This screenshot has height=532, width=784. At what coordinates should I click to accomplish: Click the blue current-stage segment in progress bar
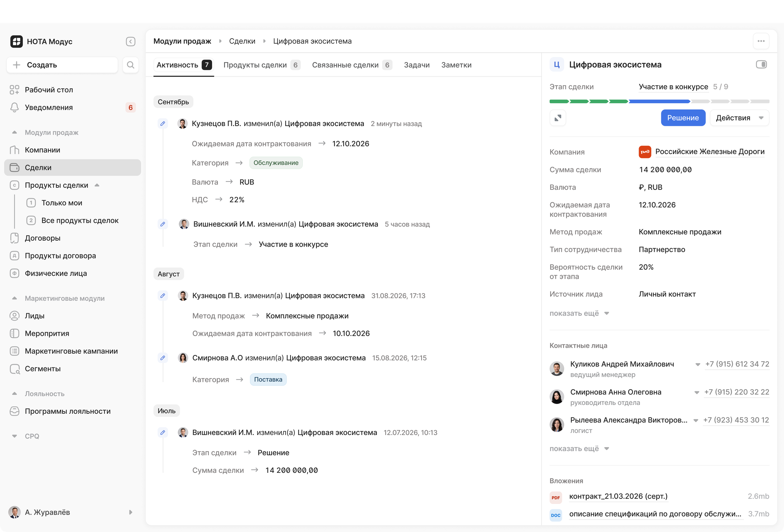pyautogui.click(x=659, y=101)
